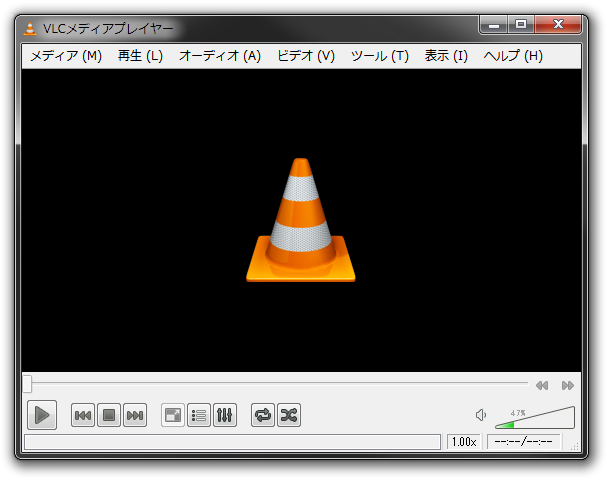Click the window resize grip corner
The height and width of the screenshot is (478, 607).
click(574, 446)
